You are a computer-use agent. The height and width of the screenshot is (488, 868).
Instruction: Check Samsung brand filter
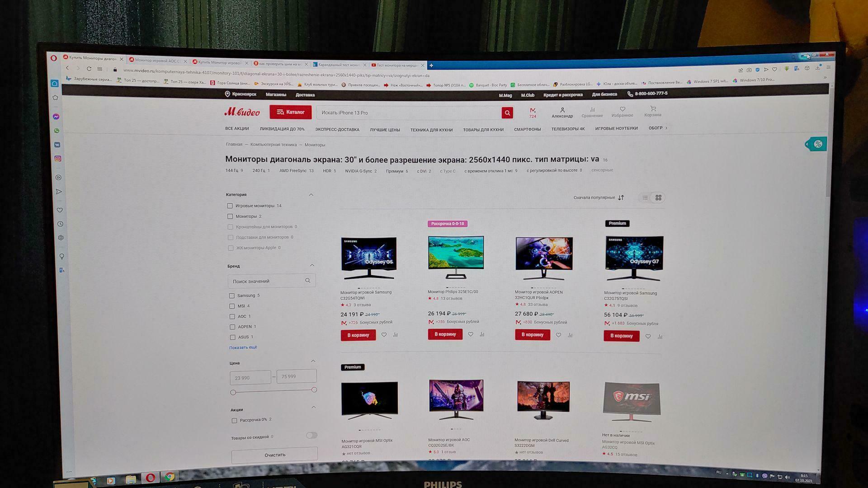click(x=232, y=296)
